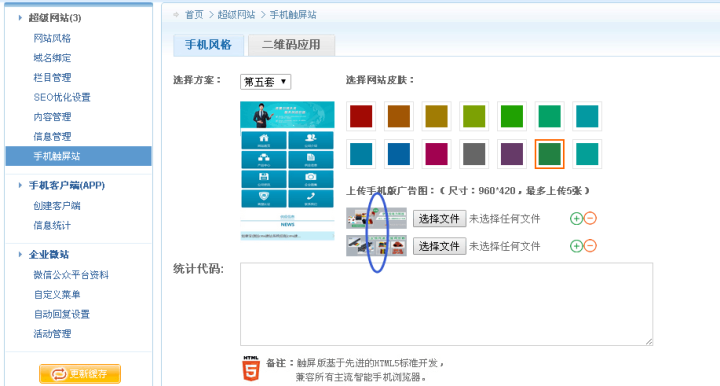Click home icon tile in phone preview
Viewport: 720px width, 386px height.
(x=264, y=140)
